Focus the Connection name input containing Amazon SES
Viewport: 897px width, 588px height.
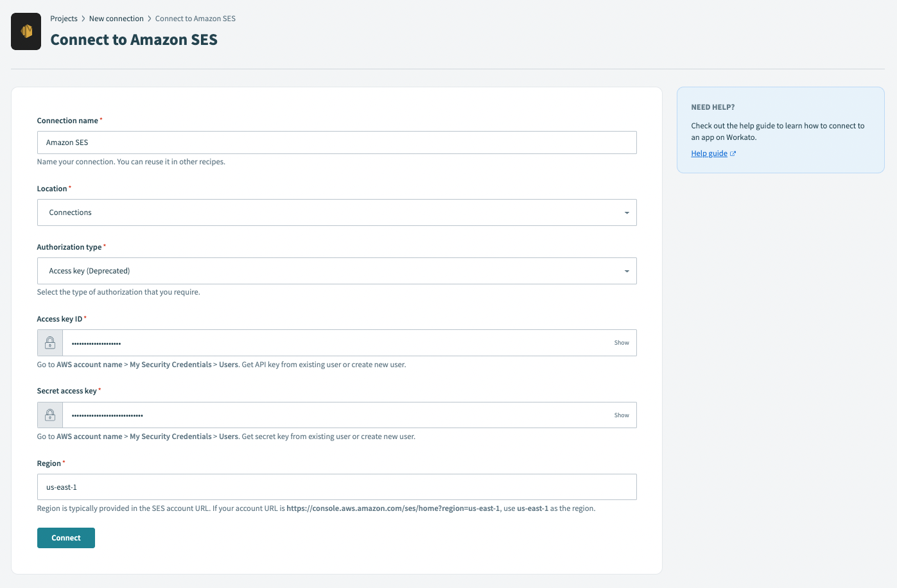tap(336, 142)
